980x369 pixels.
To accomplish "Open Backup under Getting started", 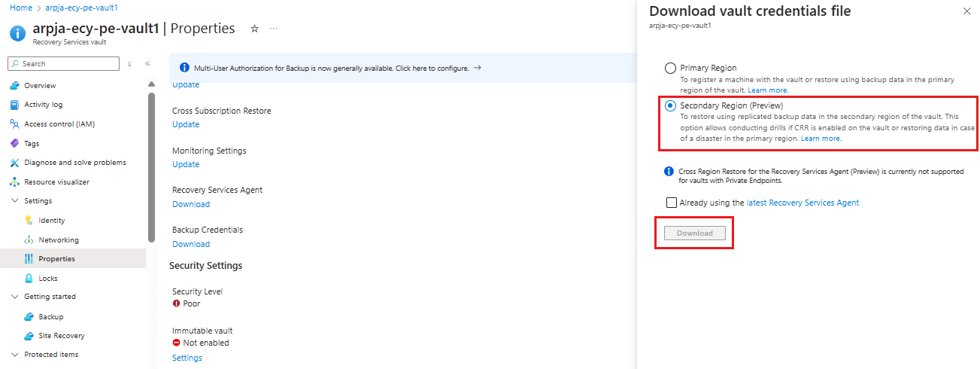I will (x=51, y=317).
